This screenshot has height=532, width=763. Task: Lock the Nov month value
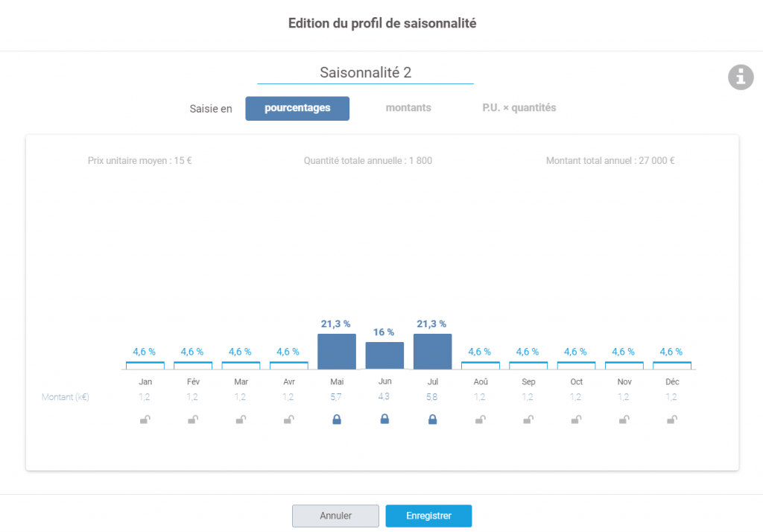click(x=624, y=419)
